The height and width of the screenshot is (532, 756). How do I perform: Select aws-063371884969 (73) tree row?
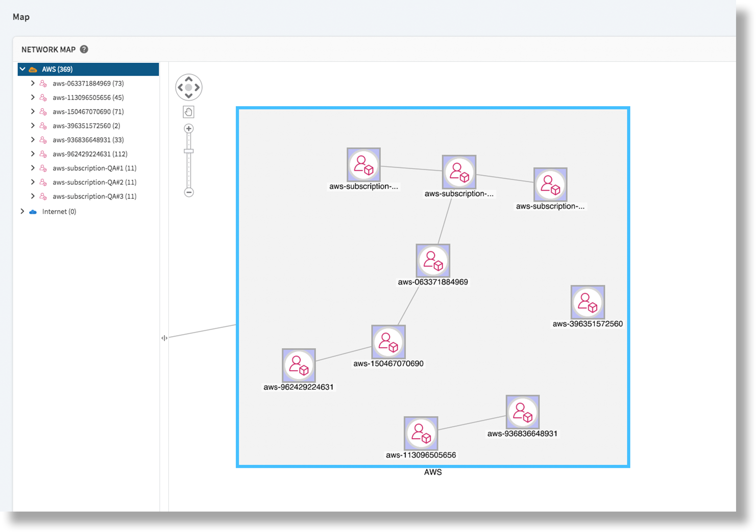[x=88, y=83]
